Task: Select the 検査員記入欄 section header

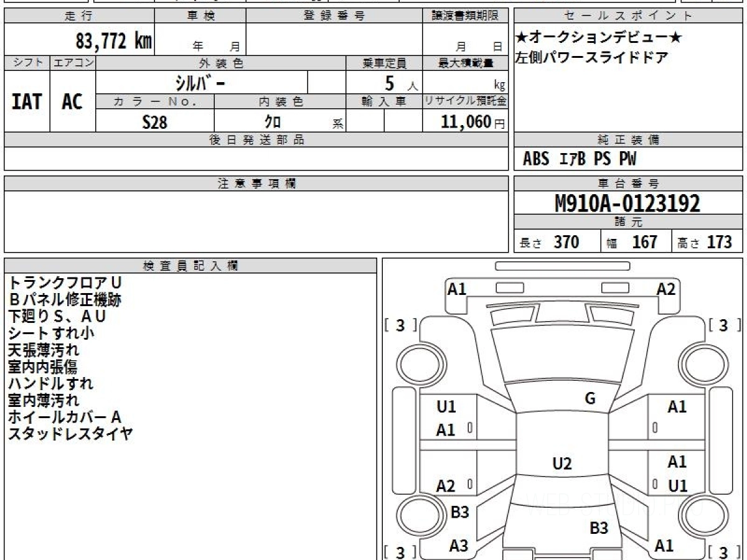Action: coord(190,266)
